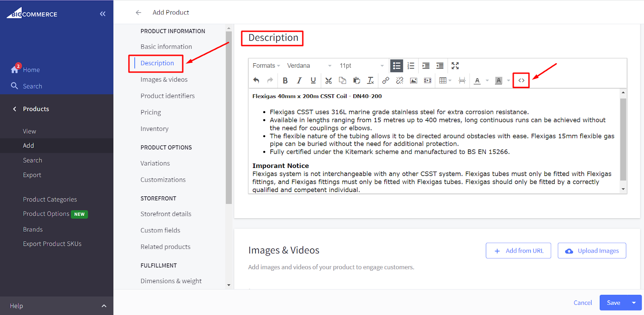The image size is (644, 315).
Task: Copy selection with the copy icon
Action: [x=343, y=81]
